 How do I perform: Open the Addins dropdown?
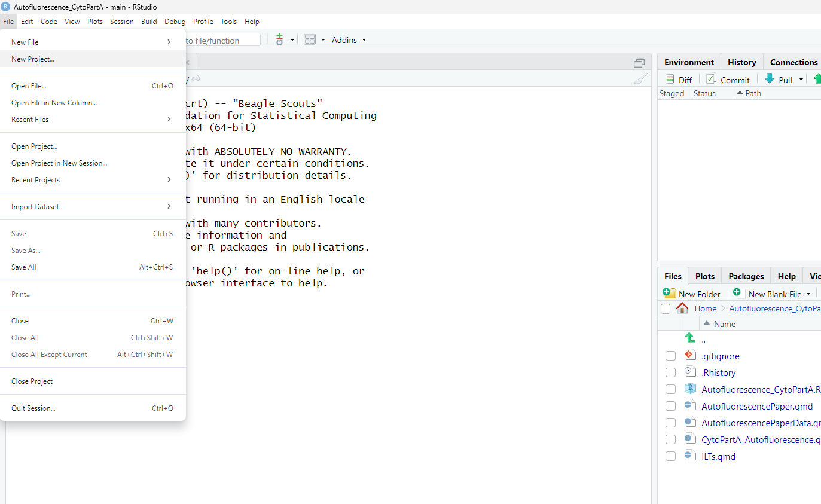coord(349,40)
